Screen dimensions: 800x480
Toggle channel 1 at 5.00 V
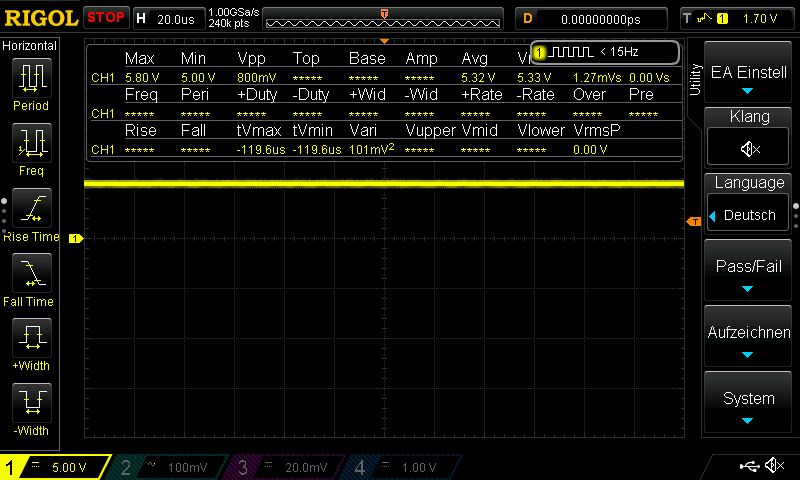(x=55, y=467)
